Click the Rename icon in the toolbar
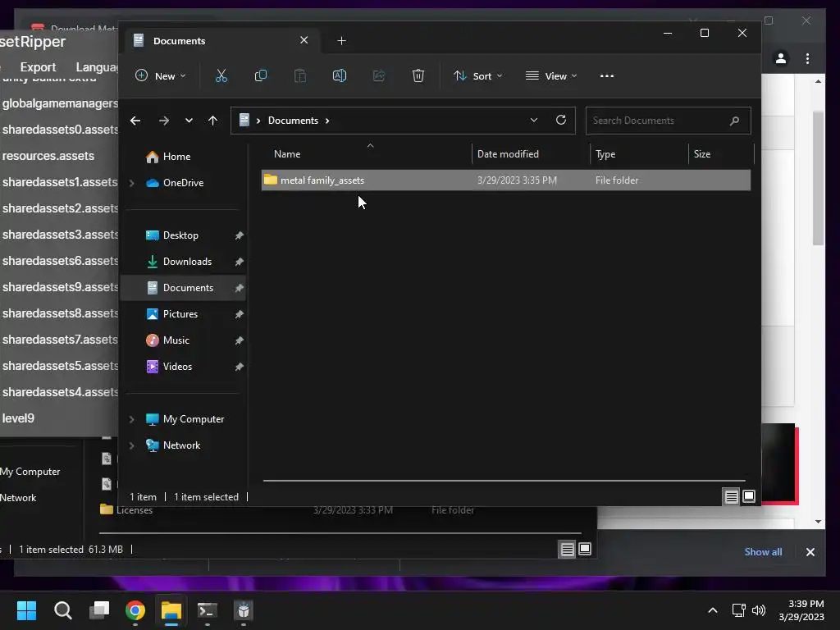This screenshot has width=840, height=630. [x=340, y=75]
